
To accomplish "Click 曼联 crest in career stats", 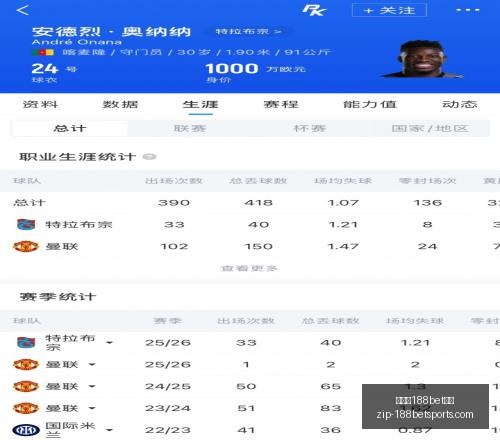I will [x=26, y=246].
